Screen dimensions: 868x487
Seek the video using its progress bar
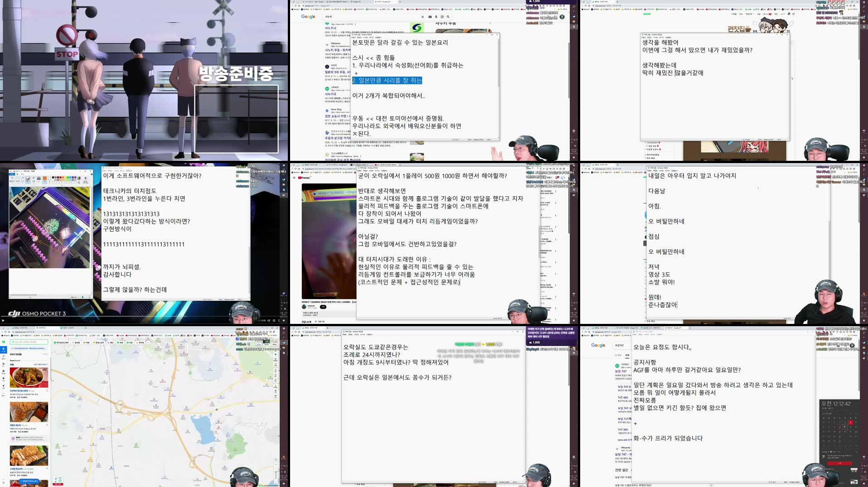pos(326,298)
